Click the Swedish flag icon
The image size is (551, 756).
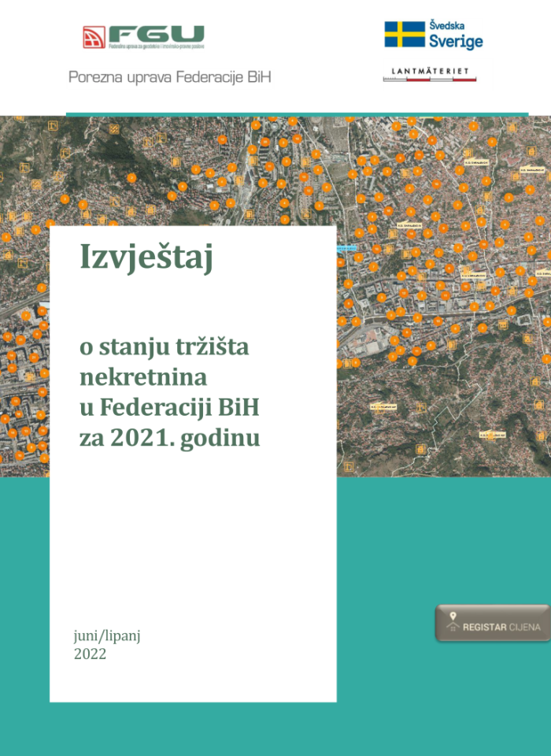pos(404,35)
